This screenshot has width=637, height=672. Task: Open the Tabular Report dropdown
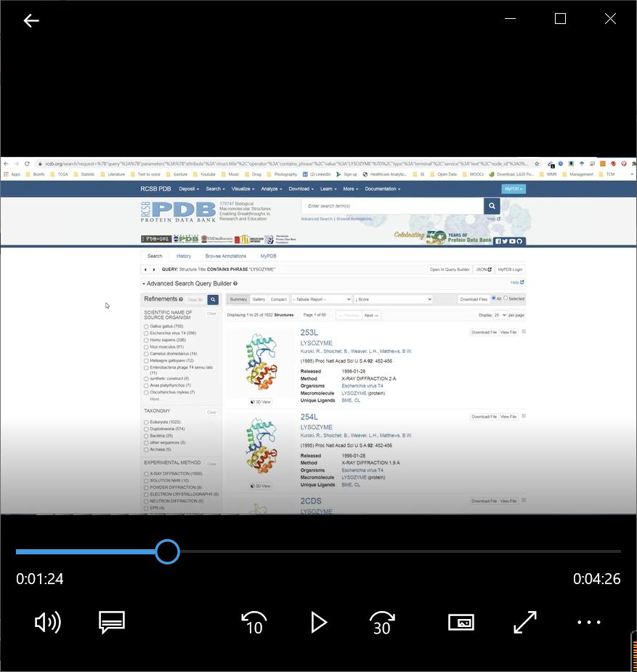point(320,299)
